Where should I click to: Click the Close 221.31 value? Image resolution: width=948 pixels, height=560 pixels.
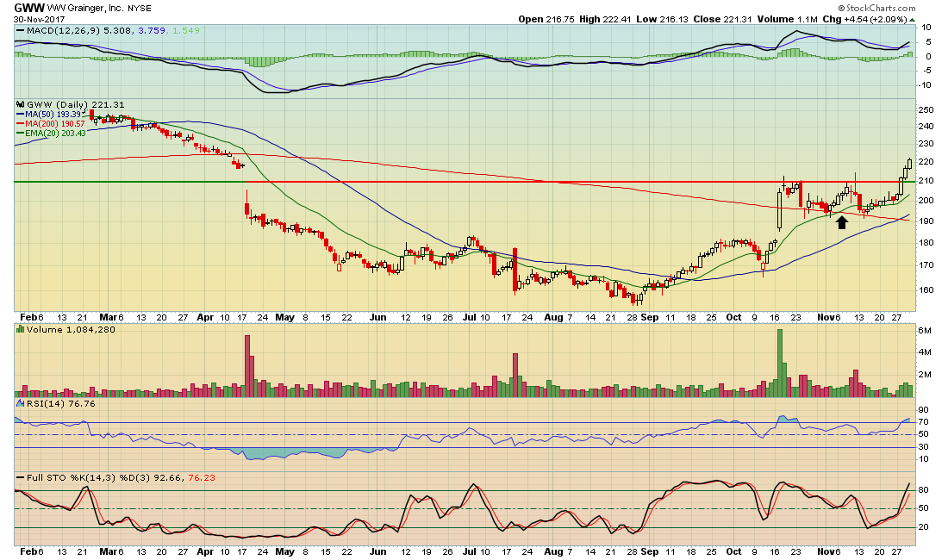[x=722, y=19]
